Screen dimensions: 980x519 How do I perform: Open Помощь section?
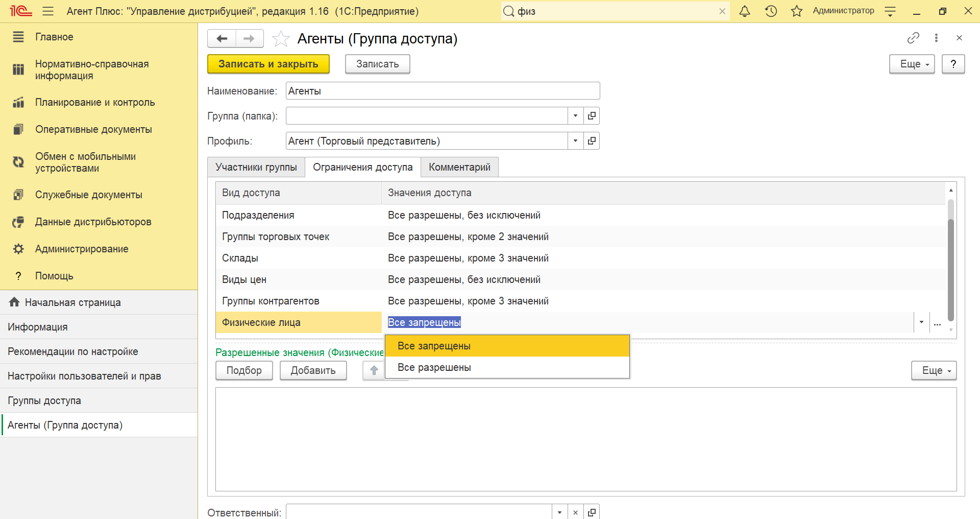tap(99, 276)
